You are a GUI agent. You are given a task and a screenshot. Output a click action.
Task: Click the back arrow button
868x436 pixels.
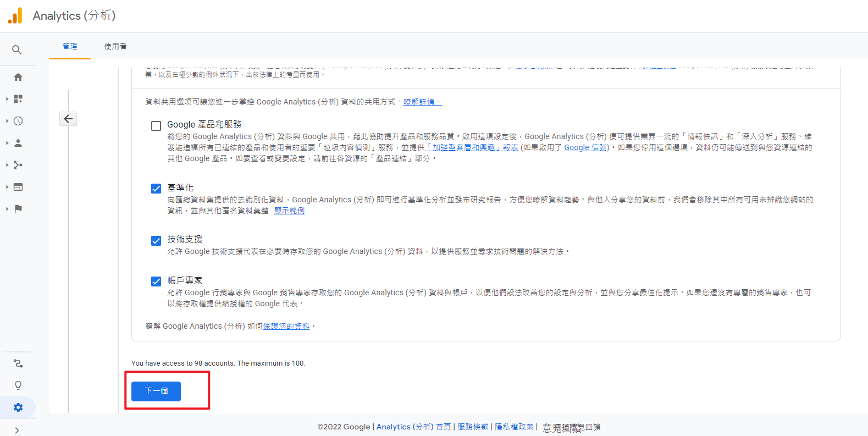pos(68,119)
